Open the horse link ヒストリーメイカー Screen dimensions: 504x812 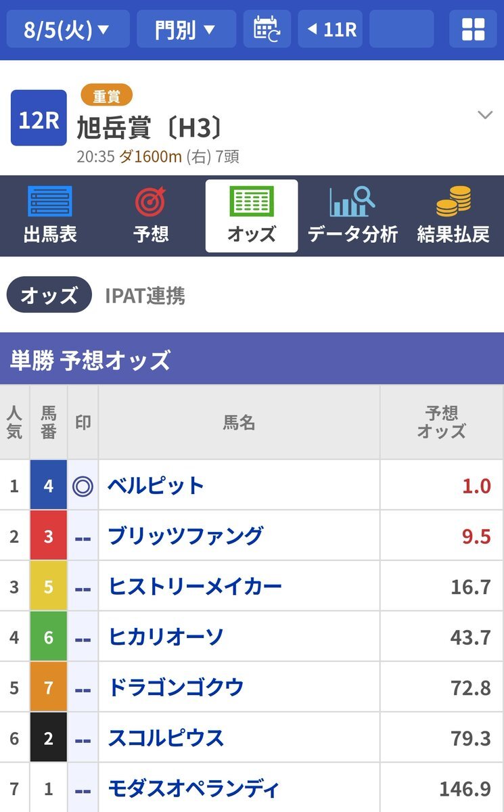pos(195,586)
